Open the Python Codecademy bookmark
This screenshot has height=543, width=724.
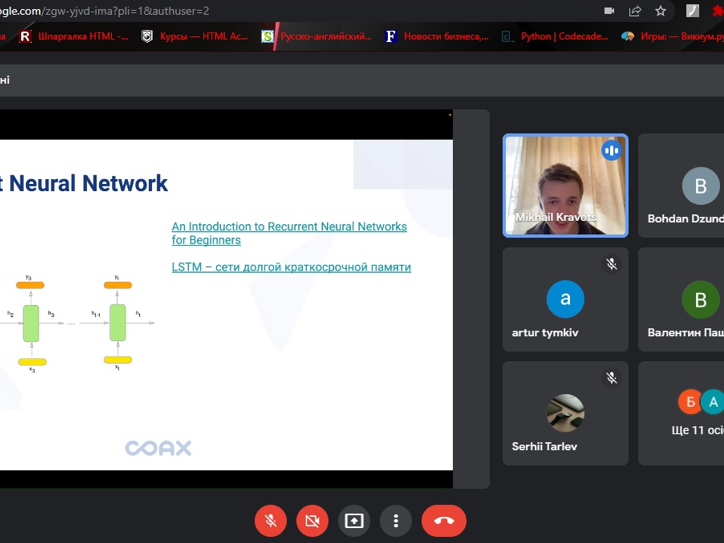[553, 36]
